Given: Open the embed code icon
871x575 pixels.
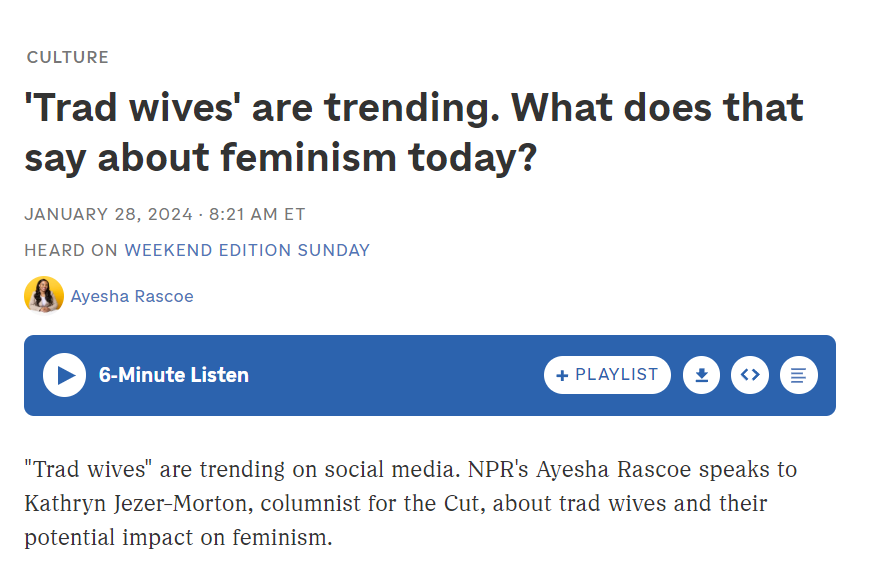Looking at the screenshot, I should 750,375.
